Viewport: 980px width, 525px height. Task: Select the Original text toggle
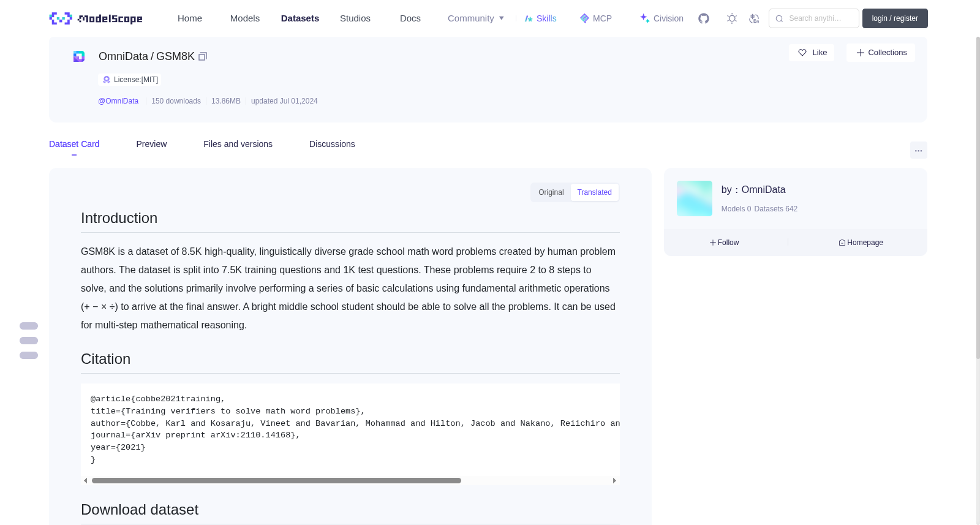pos(551,192)
